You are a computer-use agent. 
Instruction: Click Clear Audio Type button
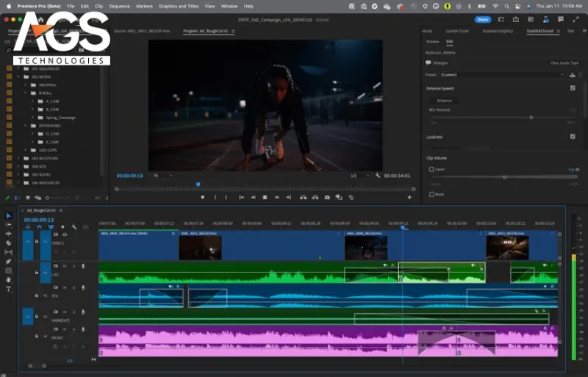click(564, 63)
